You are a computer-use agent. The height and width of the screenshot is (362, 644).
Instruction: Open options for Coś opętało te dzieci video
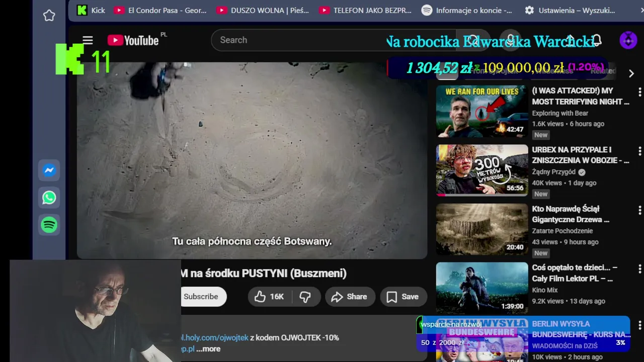tap(639, 268)
